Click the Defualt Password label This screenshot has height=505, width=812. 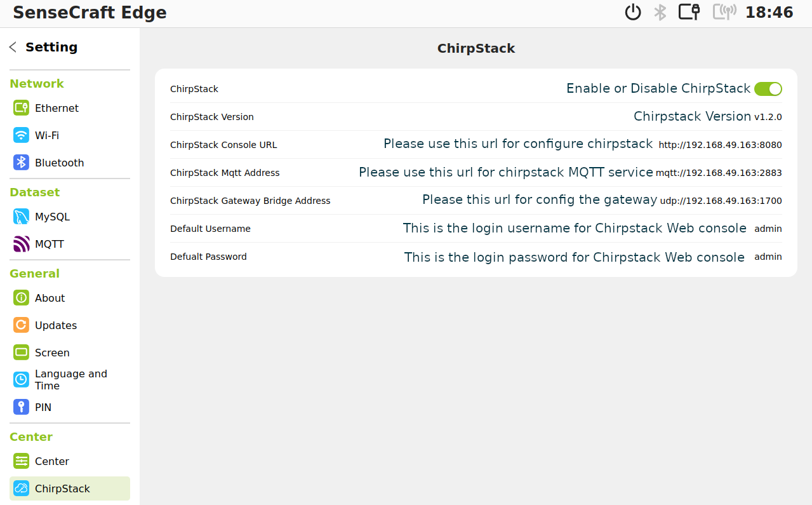click(208, 257)
